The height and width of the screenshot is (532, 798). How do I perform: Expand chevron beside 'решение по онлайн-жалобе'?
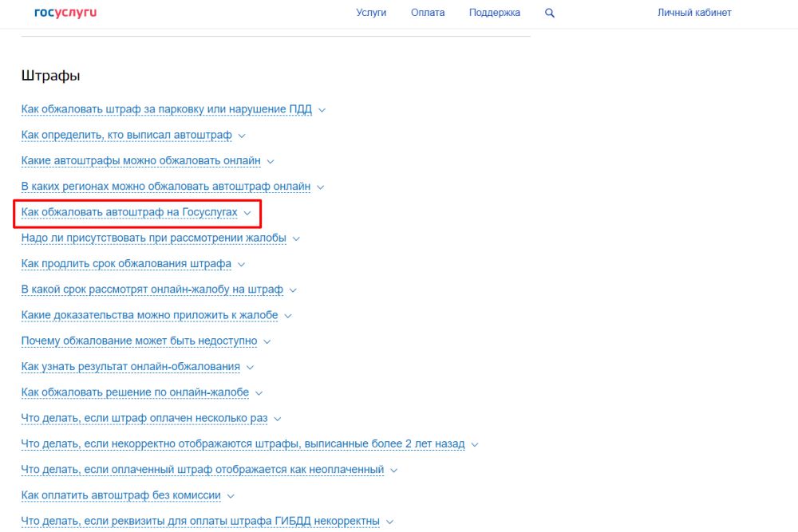pos(259,393)
